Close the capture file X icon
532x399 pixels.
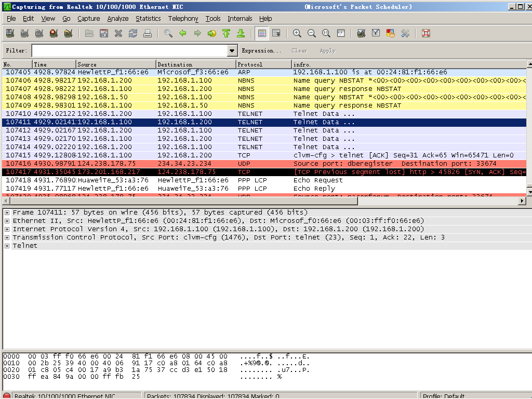(x=118, y=33)
